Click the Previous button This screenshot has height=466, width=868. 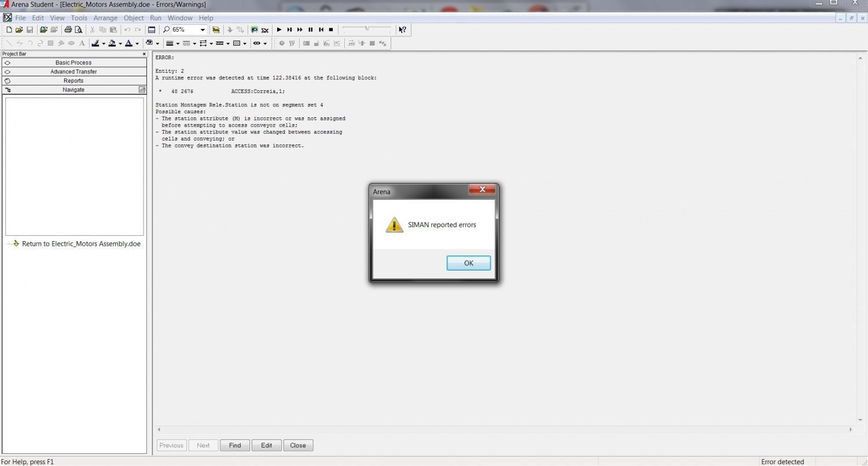coord(171,445)
